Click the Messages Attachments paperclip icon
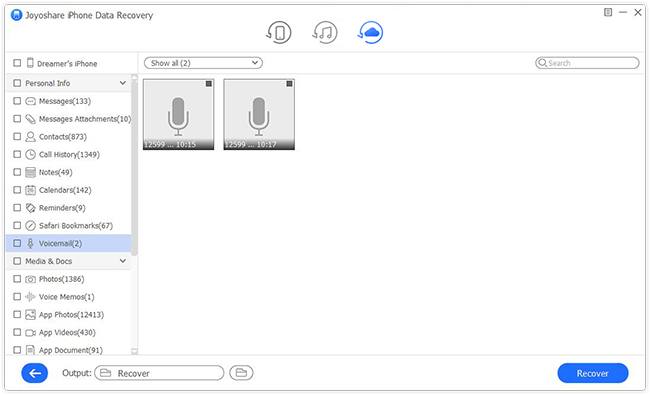650x395 pixels. coord(31,119)
